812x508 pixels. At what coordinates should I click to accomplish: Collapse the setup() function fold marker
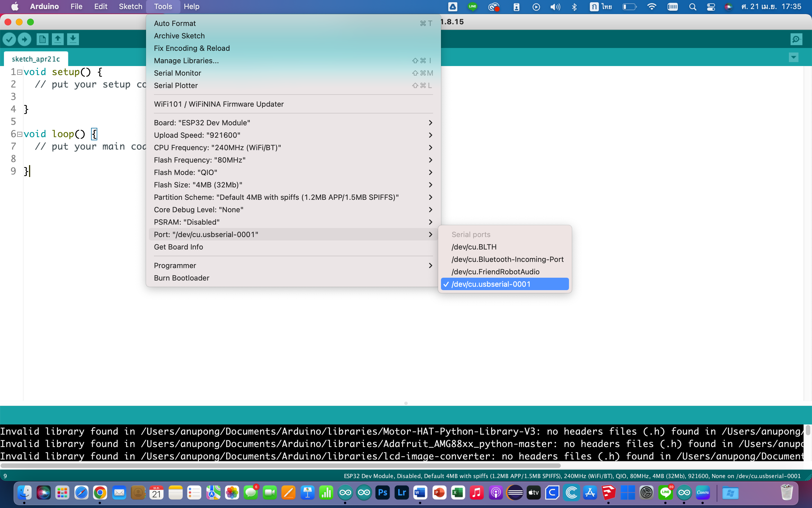20,72
